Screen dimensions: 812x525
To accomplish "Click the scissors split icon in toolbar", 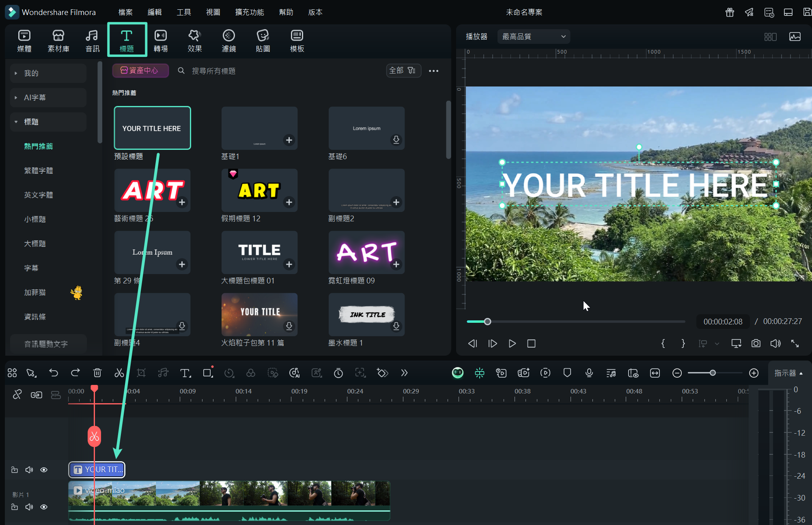I will pyautogui.click(x=119, y=373).
